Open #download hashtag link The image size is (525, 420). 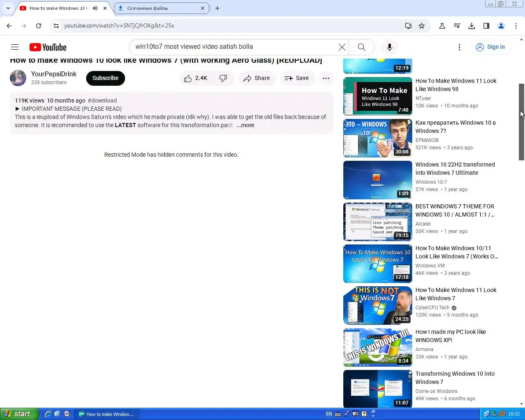(x=102, y=100)
